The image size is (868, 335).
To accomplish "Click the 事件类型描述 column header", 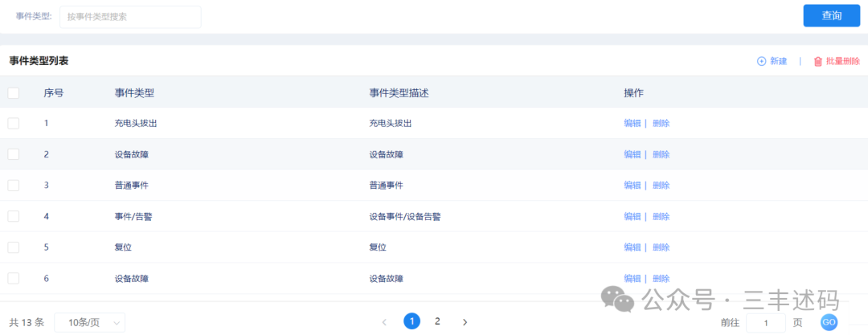I will pyautogui.click(x=399, y=93).
